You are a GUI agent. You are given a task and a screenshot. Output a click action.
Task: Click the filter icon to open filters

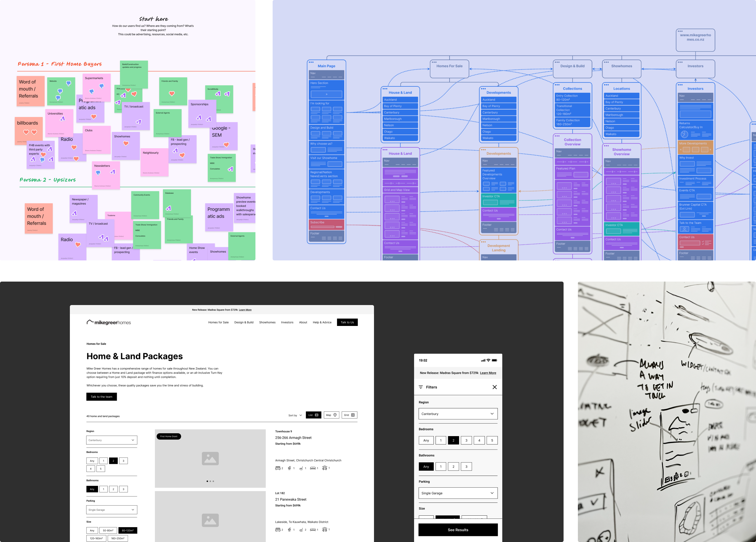click(421, 387)
